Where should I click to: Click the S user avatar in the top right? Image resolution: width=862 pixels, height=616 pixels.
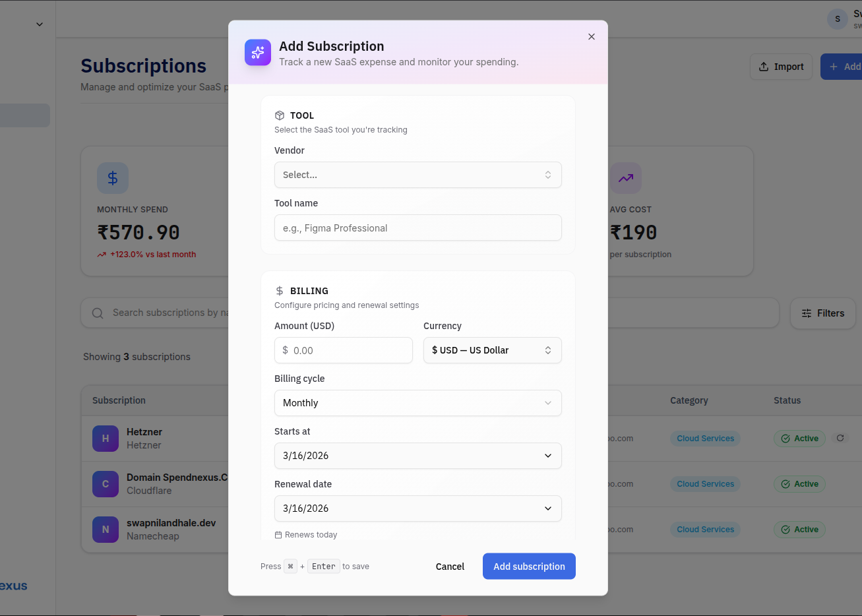(837, 19)
